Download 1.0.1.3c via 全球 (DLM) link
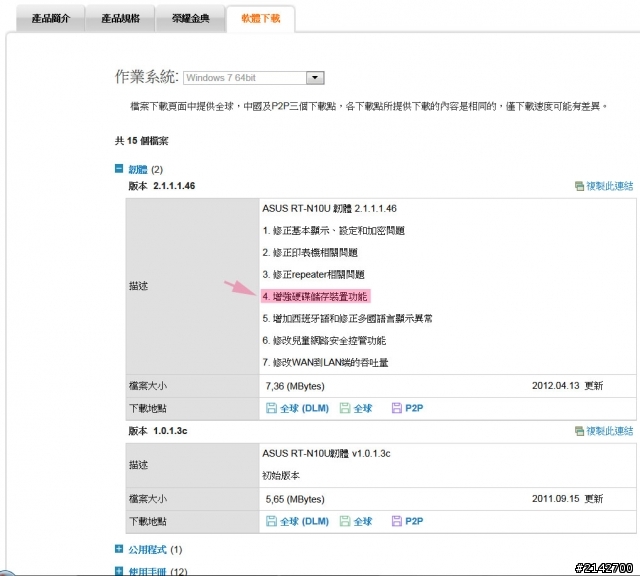The image size is (640, 576). pyautogui.click(x=304, y=521)
